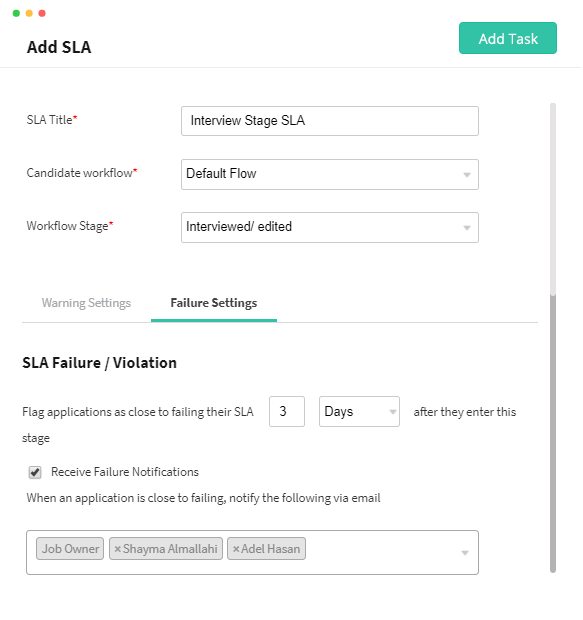Image resolution: width=583 pixels, height=620 pixels.
Task: Uncheck Receive Failure Notifications checkbox
Action: [x=35, y=473]
